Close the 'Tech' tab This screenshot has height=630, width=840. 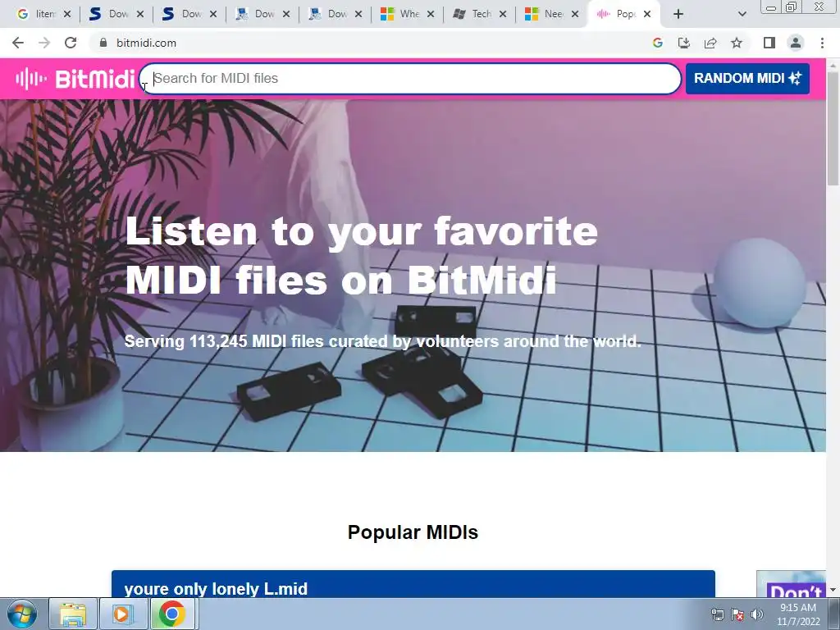(x=503, y=14)
